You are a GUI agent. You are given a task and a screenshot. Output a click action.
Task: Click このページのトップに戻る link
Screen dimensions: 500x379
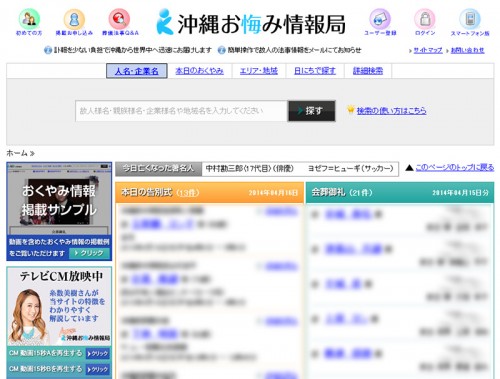click(x=455, y=168)
